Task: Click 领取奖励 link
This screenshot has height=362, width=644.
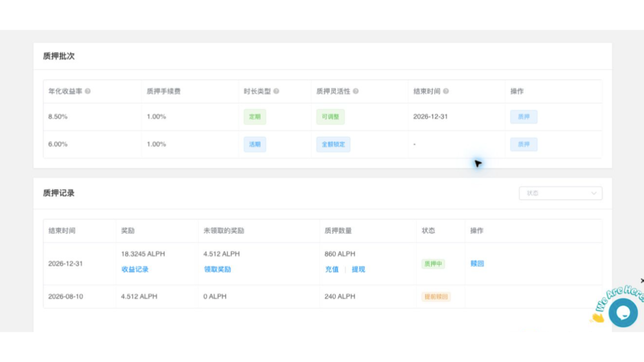Action: (x=217, y=269)
